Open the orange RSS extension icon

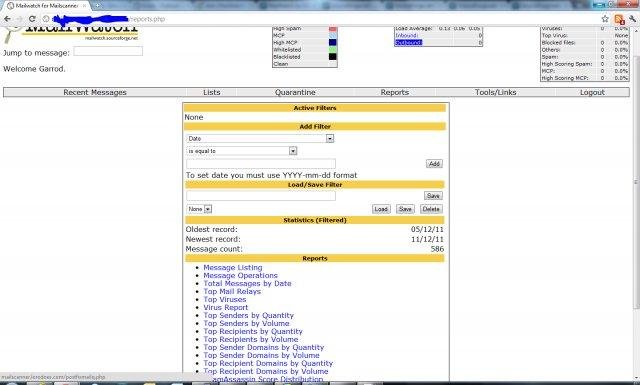click(x=619, y=19)
